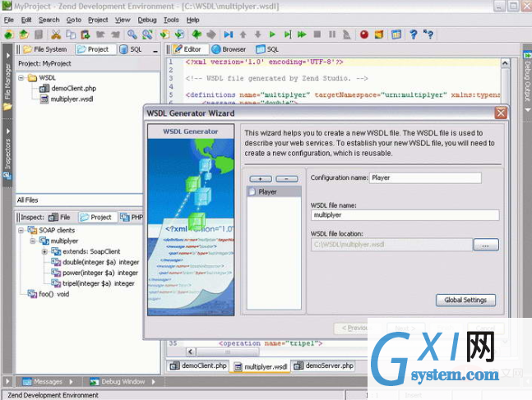Collapse the WSDL folder tree node
Image resolution: width=532 pixels, height=400 pixels.
(x=21, y=78)
